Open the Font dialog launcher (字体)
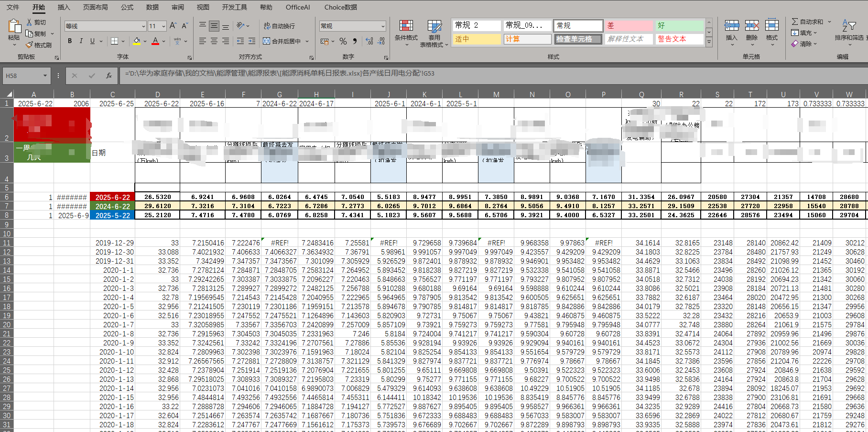This screenshot has width=868, height=432. 189,57
